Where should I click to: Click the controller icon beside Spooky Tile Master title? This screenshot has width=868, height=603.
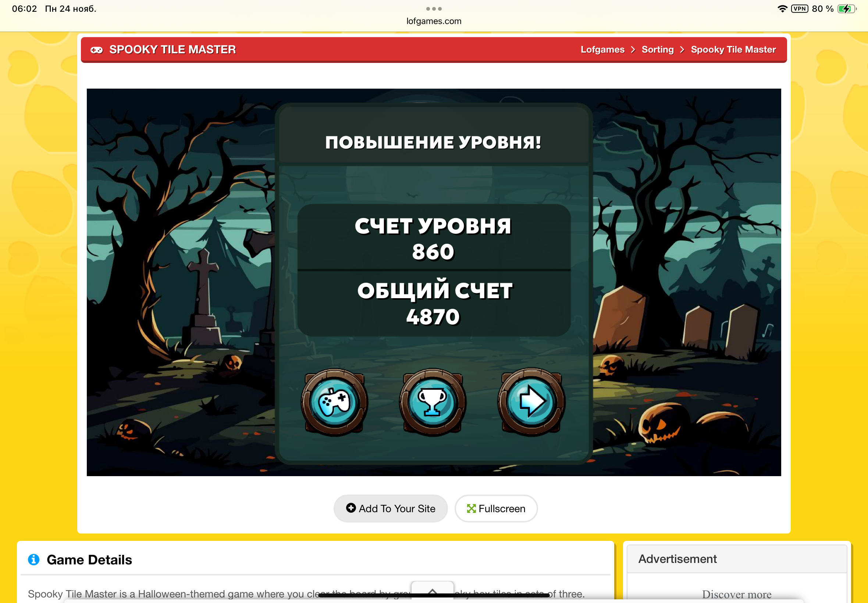click(x=96, y=50)
